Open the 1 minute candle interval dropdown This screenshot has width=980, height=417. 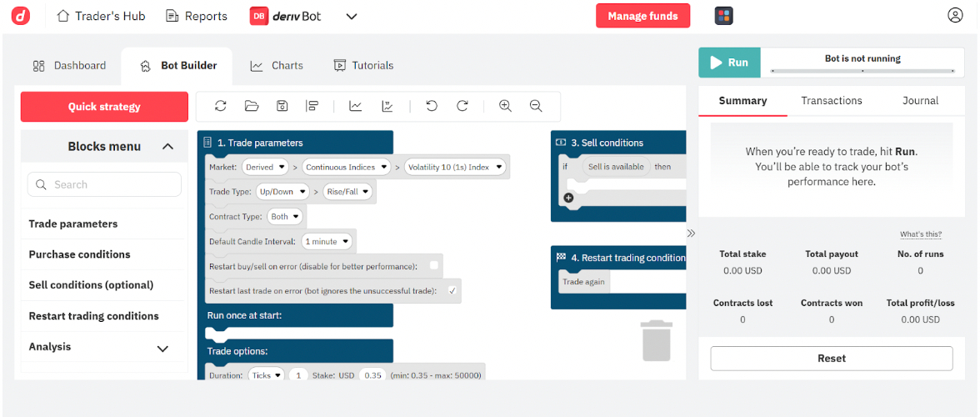[327, 241]
